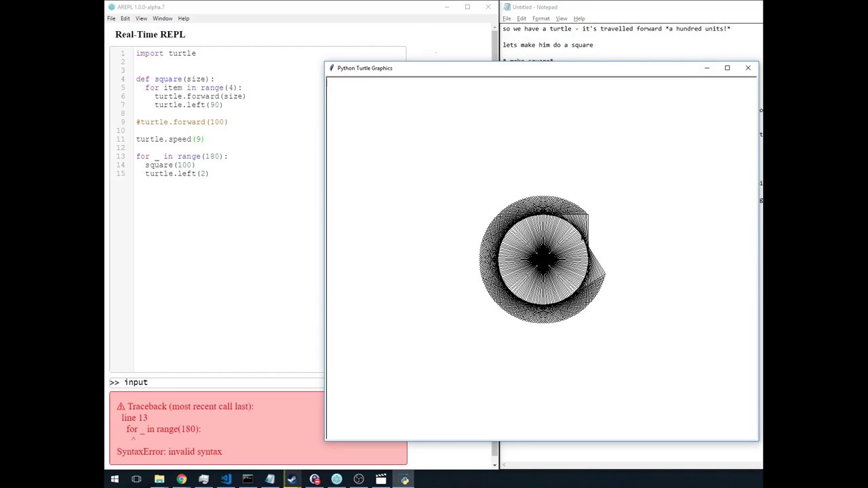Click the AREPL title bar app icon

point(112,7)
